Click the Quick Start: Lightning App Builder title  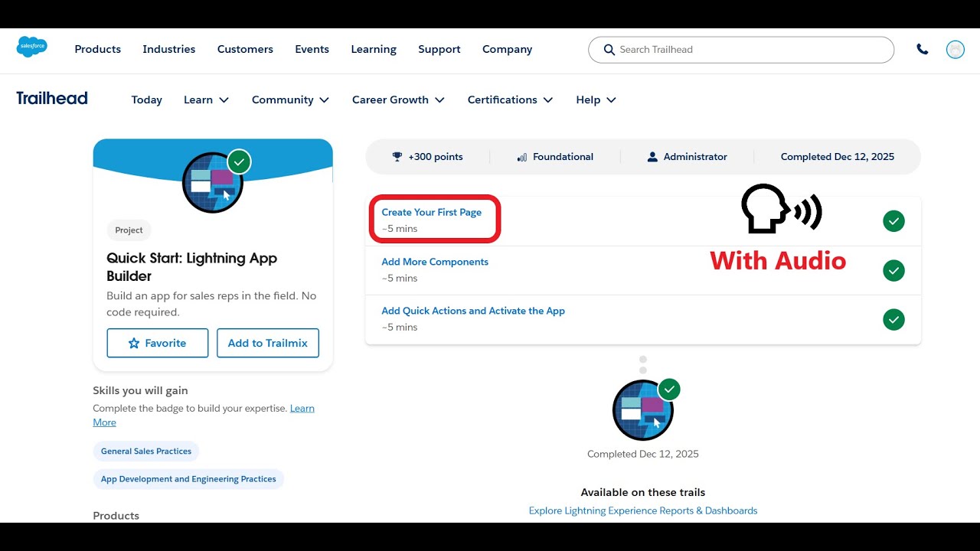[x=192, y=267]
